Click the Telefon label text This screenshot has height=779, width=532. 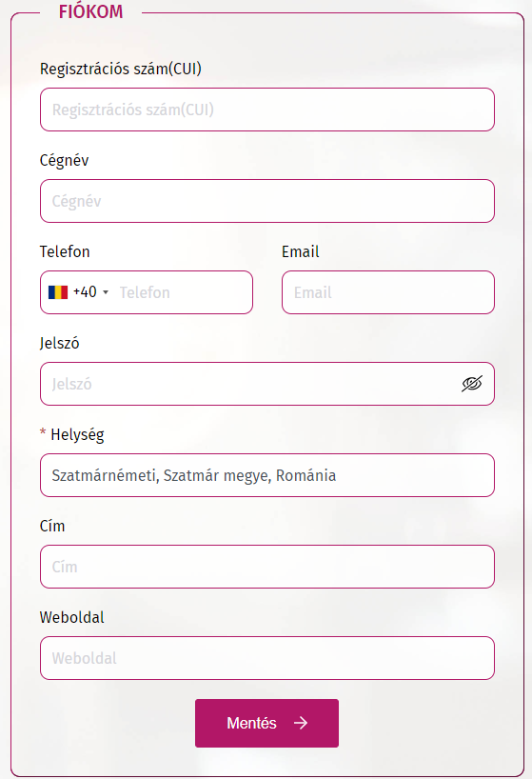pos(65,251)
